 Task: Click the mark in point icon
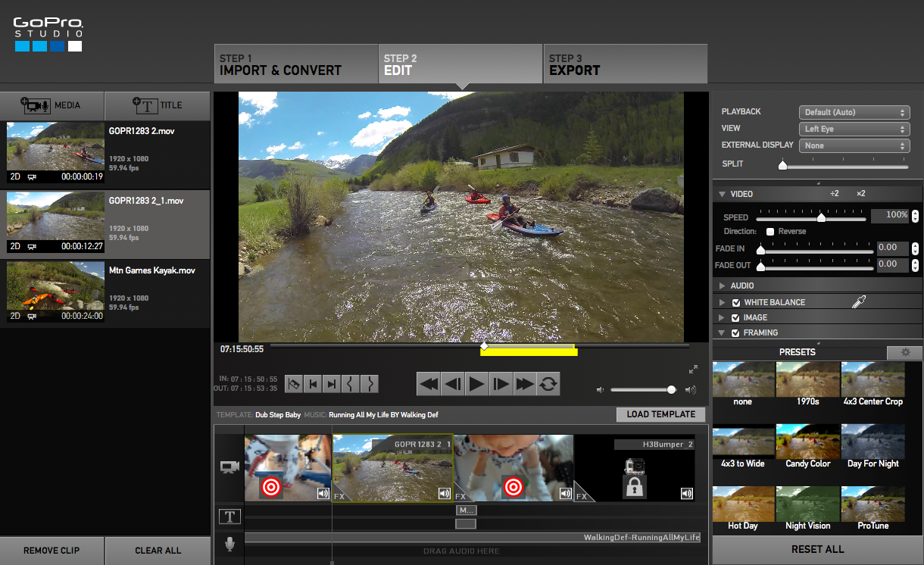pos(351,384)
